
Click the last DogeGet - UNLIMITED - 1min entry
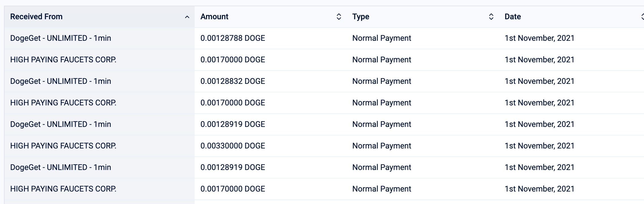click(x=61, y=167)
